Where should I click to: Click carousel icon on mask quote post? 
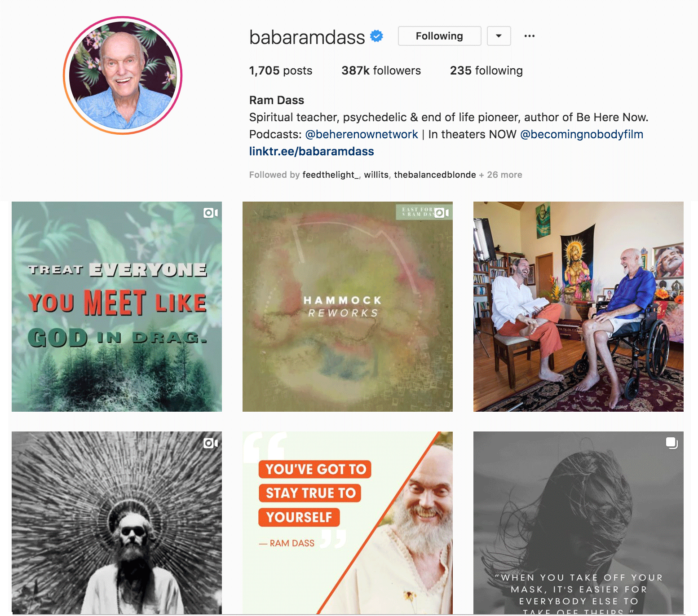(671, 443)
